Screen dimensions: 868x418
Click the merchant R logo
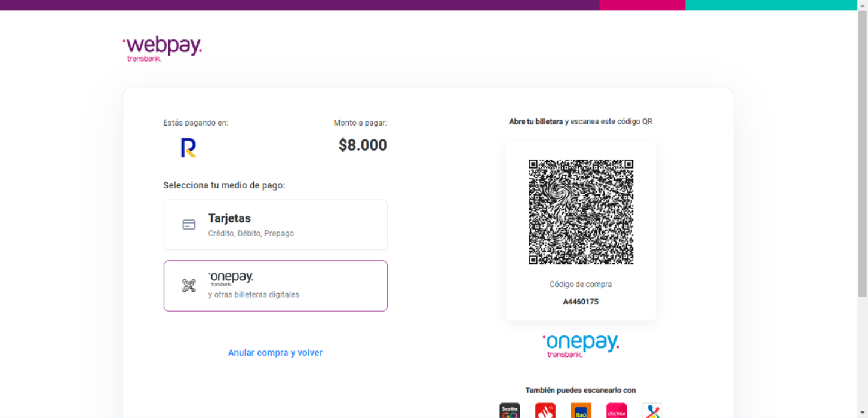[x=188, y=148]
